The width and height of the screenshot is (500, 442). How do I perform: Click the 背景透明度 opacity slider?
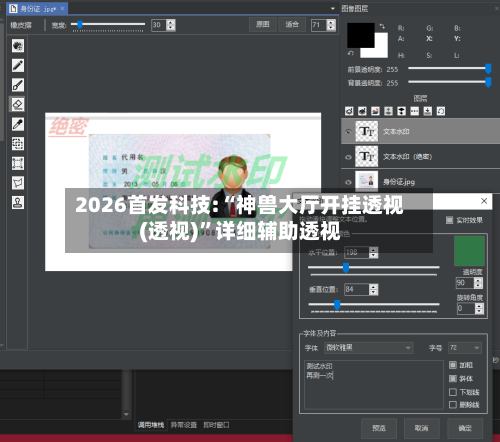[x=449, y=82]
